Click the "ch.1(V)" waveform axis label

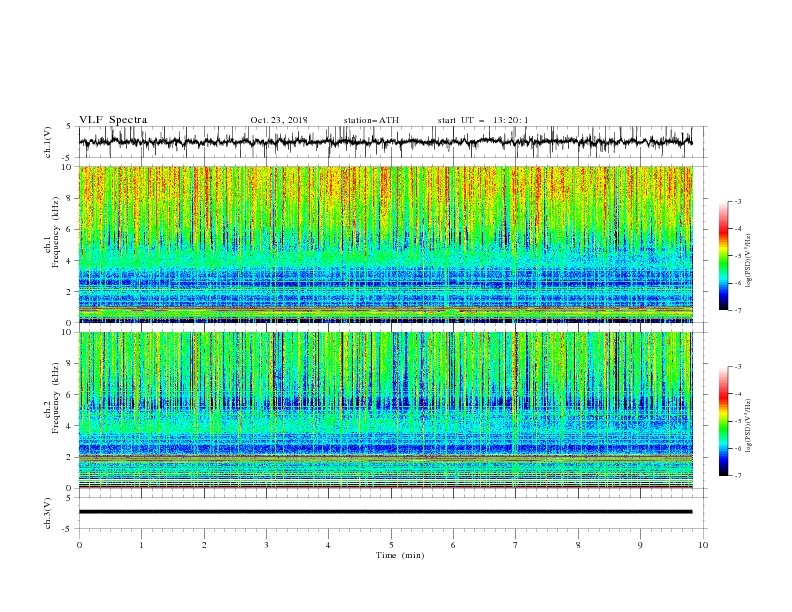pyautogui.click(x=48, y=142)
